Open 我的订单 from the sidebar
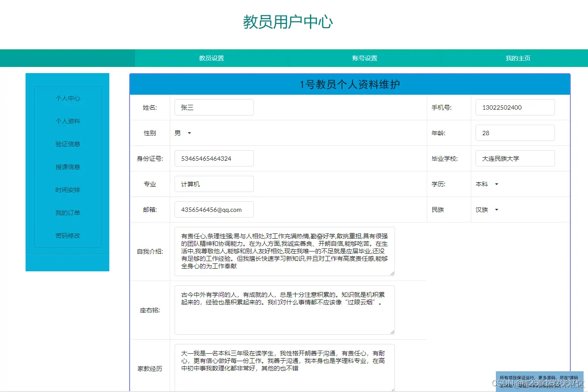The width and height of the screenshot is (588, 392). 67,213
